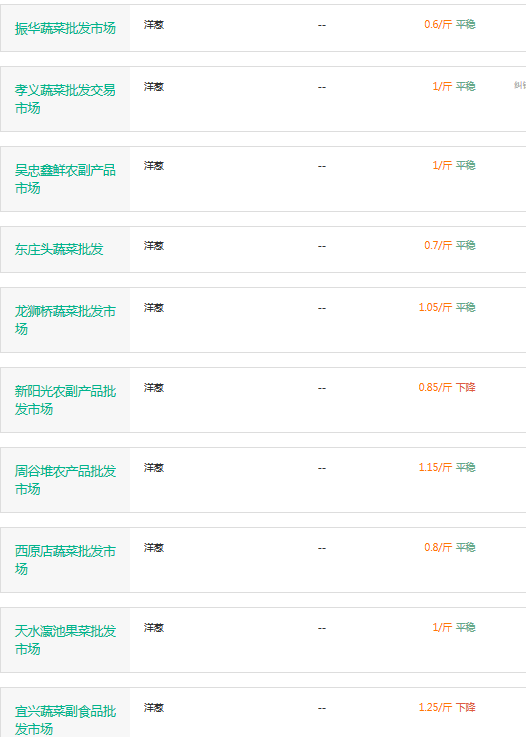Select 宜兴蔬菜副食品批发市场 link

[x=65, y=720]
